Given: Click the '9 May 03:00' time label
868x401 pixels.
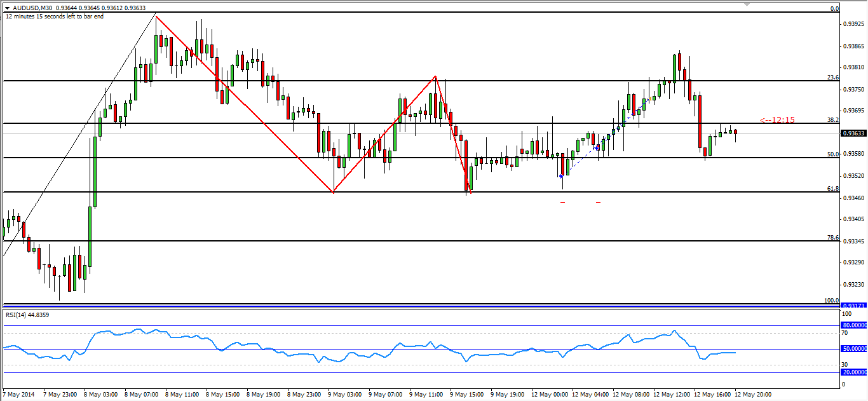Looking at the screenshot, I should click(346, 395).
